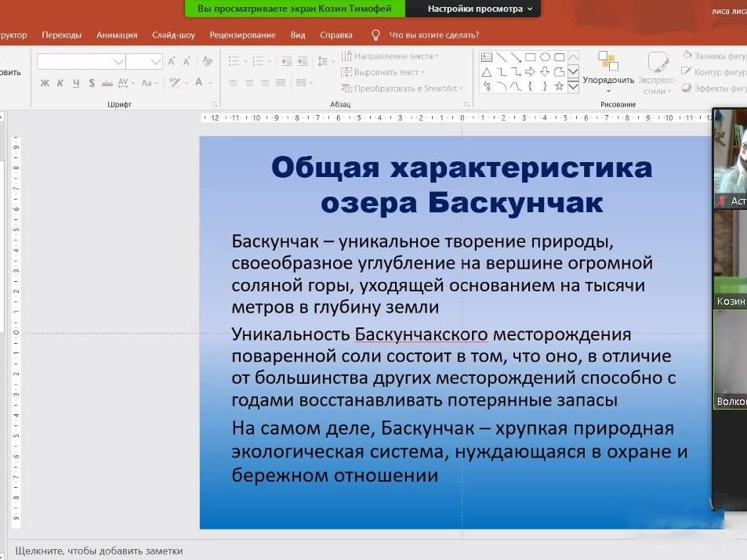Click the increase indent icon
This screenshot has height=560, width=747.
tap(301, 61)
